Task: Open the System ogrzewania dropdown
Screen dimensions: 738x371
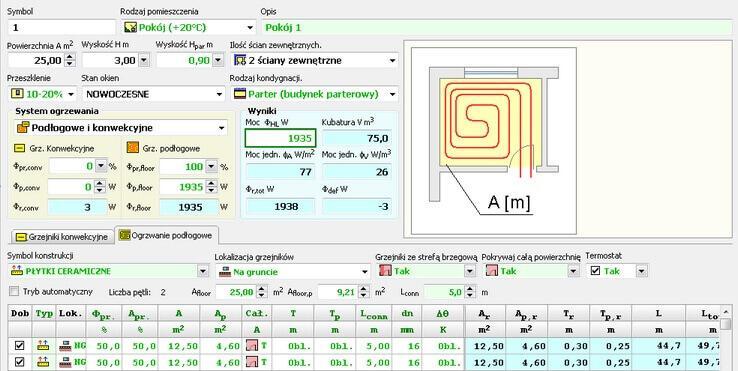Action: coord(221,128)
